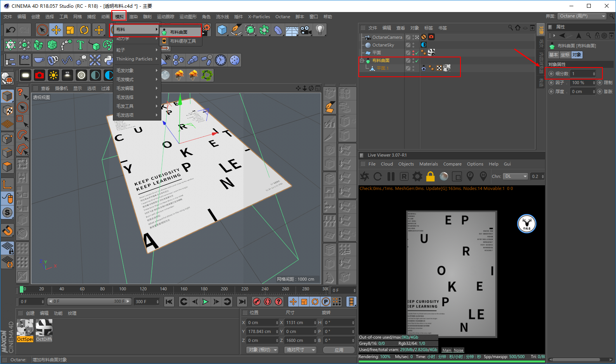Pick focus with the Live Viewer F pin
The height and width of the screenshot is (364, 616).
(470, 176)
